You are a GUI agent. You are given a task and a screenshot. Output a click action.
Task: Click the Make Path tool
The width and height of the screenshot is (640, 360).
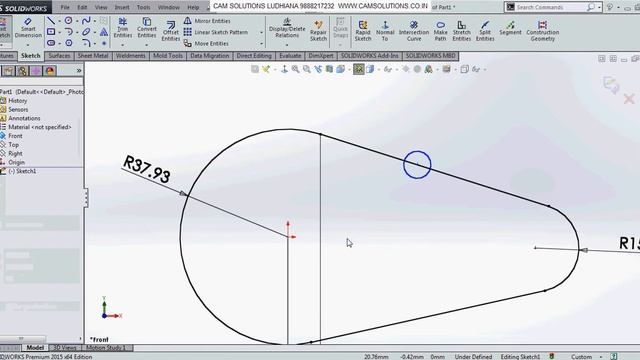click(440, 31)
